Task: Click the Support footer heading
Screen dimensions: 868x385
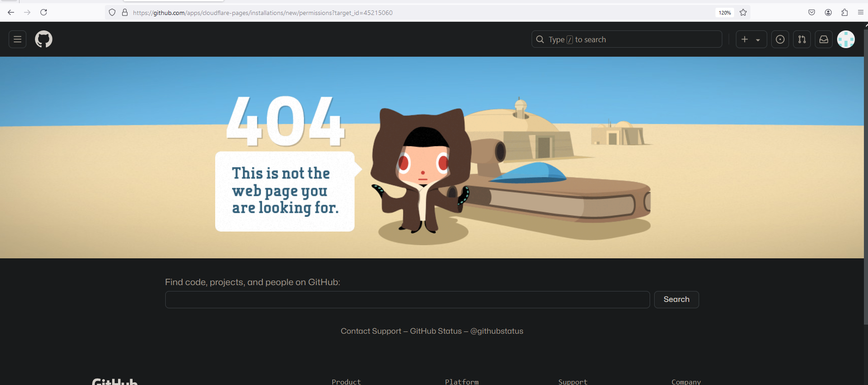Action: 573,382
